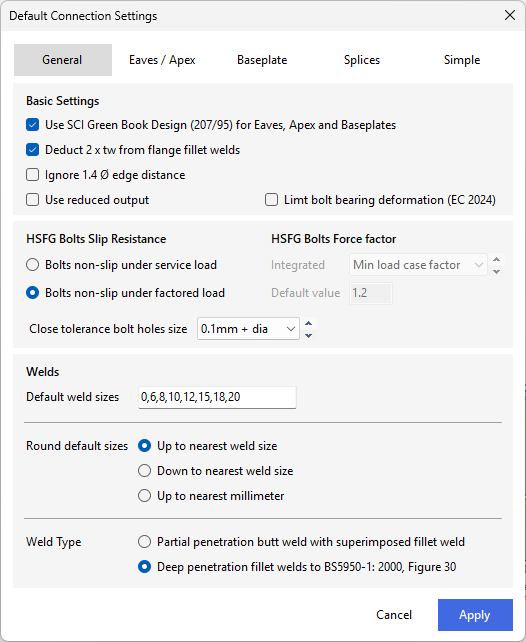Click the HSFG Bolts Slip Resistance heading
Viewport: 526px width, 642px height.
coord(96,239)
